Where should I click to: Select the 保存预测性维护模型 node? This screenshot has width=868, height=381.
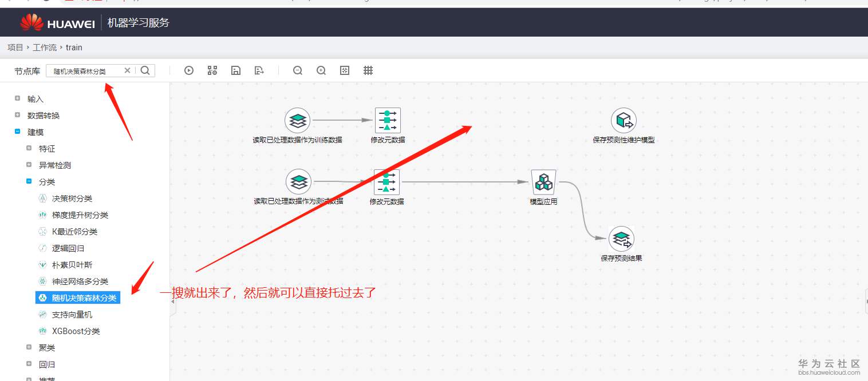tap(624, 121)
